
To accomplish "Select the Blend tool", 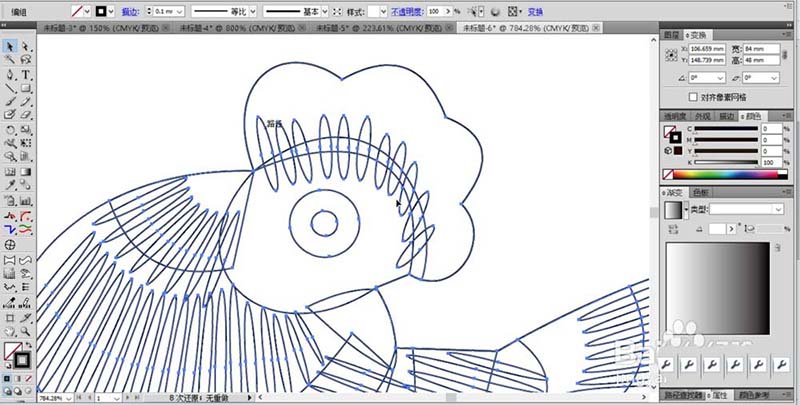I will [x=26, y=185].
